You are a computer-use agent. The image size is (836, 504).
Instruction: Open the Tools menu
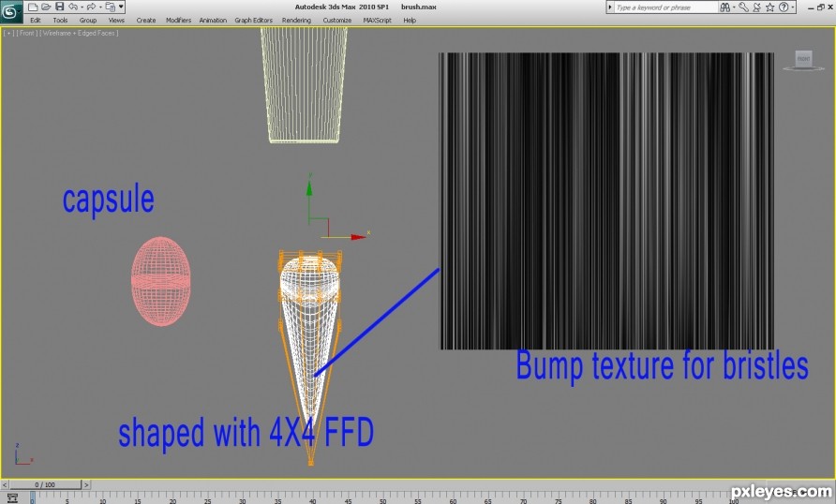click(60, 21)
